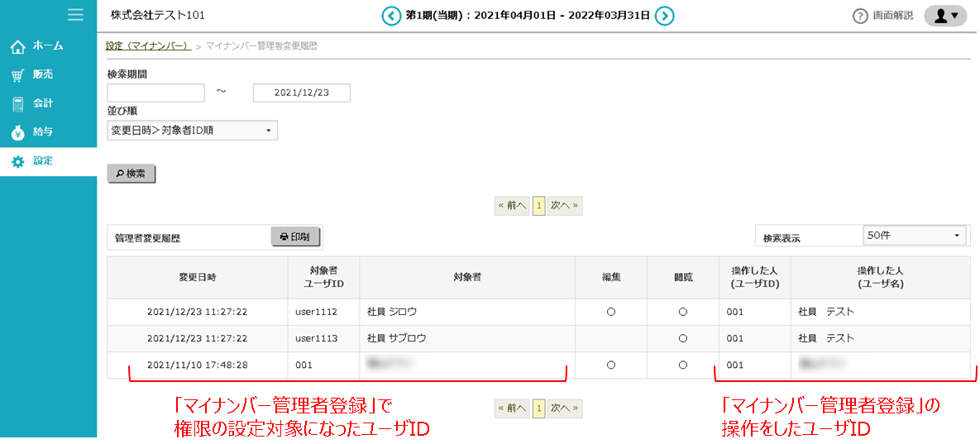Go to next fiscal period arrow

pyautogui.click(x=664, y=16)
